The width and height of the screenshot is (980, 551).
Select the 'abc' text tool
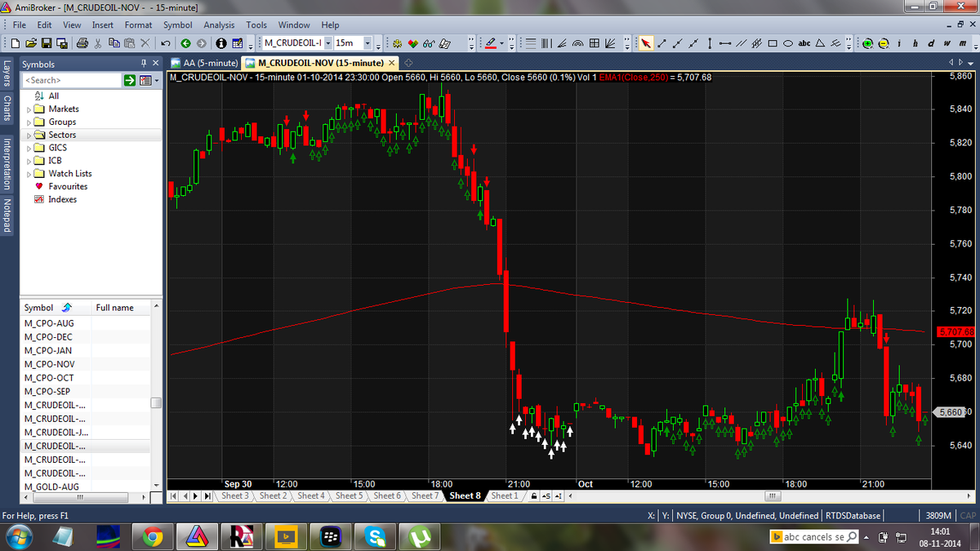tap(804, 42)
